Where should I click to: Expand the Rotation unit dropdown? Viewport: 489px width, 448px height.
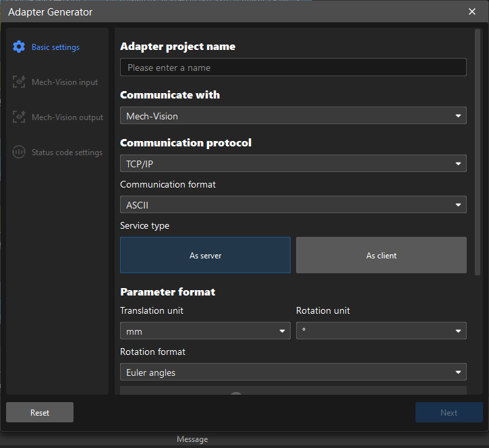[381, 331]
